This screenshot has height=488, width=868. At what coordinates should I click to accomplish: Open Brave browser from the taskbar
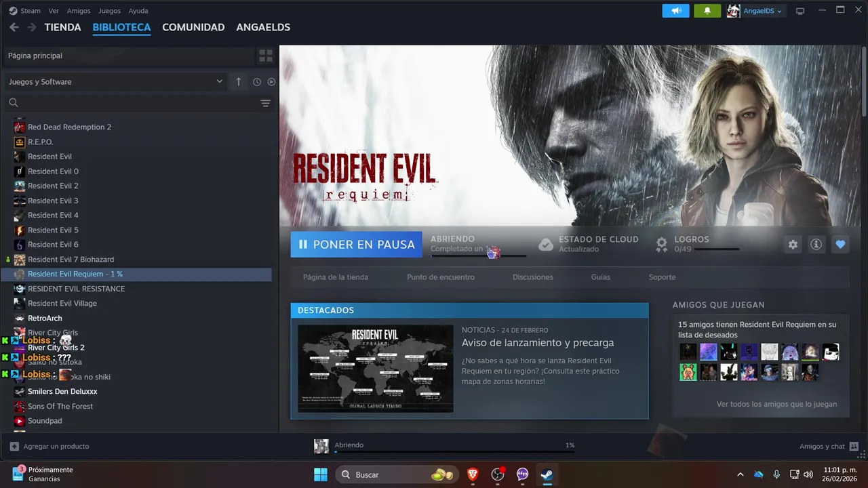pyautogui.click(x=473, y=474)
